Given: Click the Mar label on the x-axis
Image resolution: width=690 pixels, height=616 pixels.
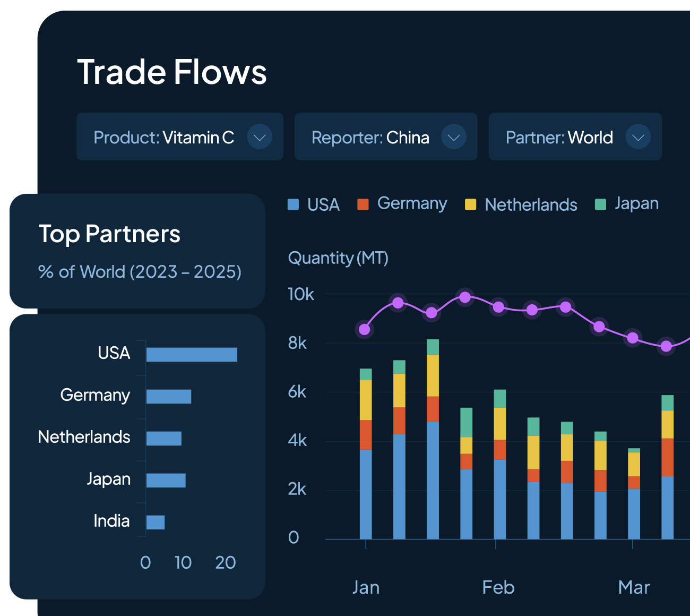Looking at the screenshot, I should click(x=634, y=587).
